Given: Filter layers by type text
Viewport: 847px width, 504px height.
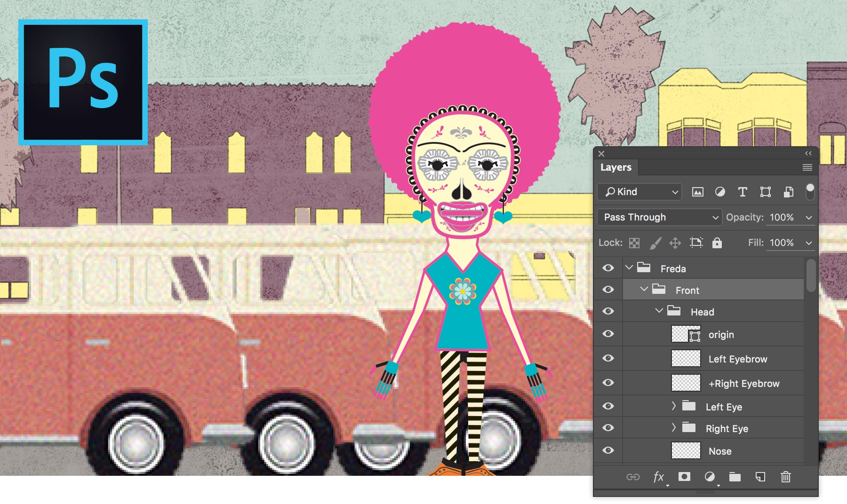Looking at the screenshot, I should [x=743, y=192].
